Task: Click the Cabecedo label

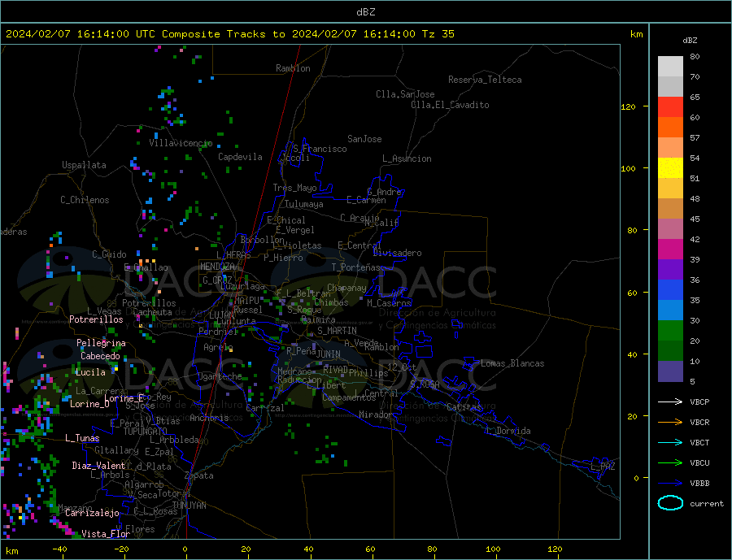Action: 100,356
